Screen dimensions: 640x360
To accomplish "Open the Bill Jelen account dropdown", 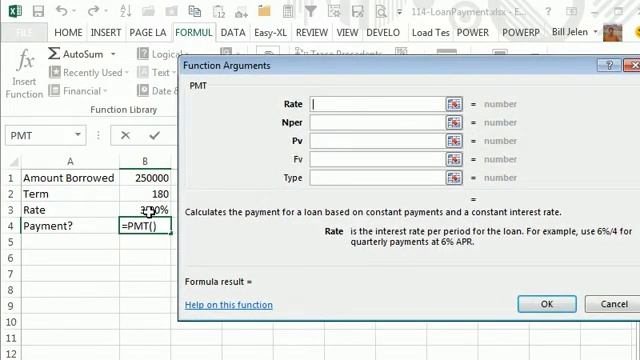I will pyautogui.click(x=596, y=32).
